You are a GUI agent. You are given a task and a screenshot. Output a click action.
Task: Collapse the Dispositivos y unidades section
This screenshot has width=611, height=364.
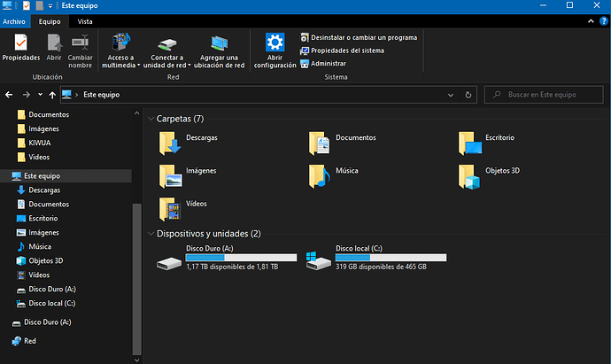coord(151,234)
